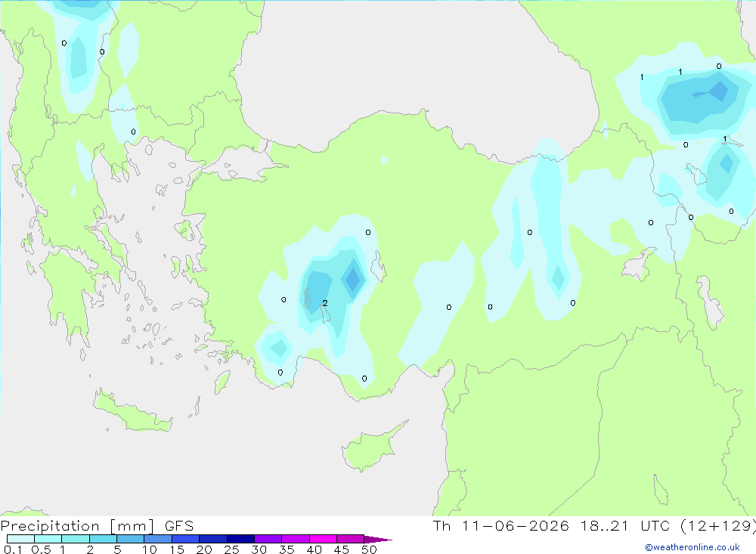The width and height of the screenshot is (756, 554).
Task: Click the island of Crete on the map
Action: point(132,412)
